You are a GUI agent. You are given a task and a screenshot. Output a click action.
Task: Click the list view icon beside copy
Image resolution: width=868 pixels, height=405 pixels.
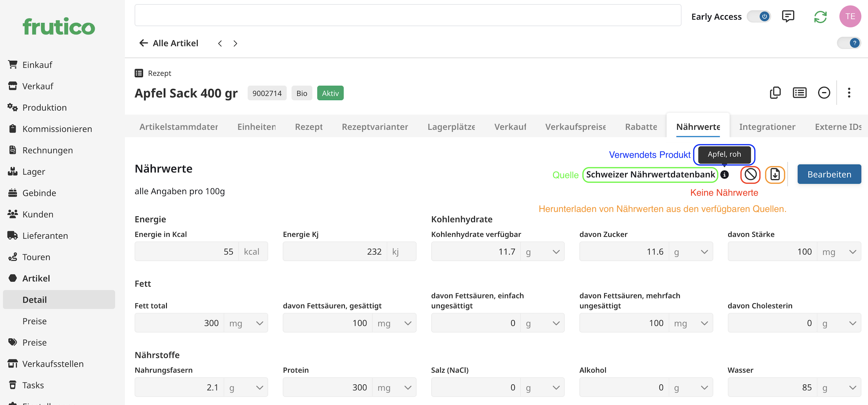coord(799,93)
